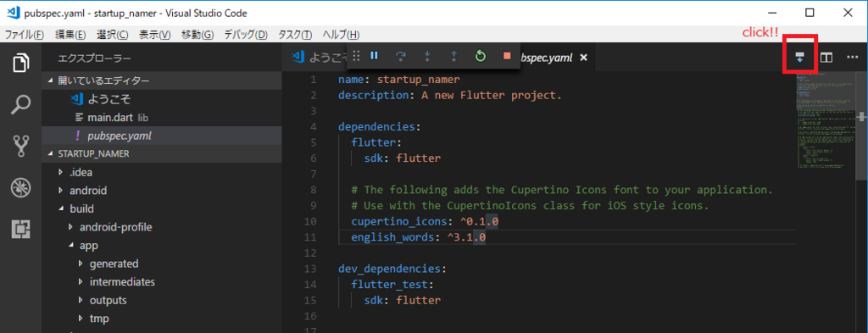The height and width of the screenshot is (333, 868).
Task: Select ようこそ in open editors list
Action: pyautogui.click(x=162, y=99)
